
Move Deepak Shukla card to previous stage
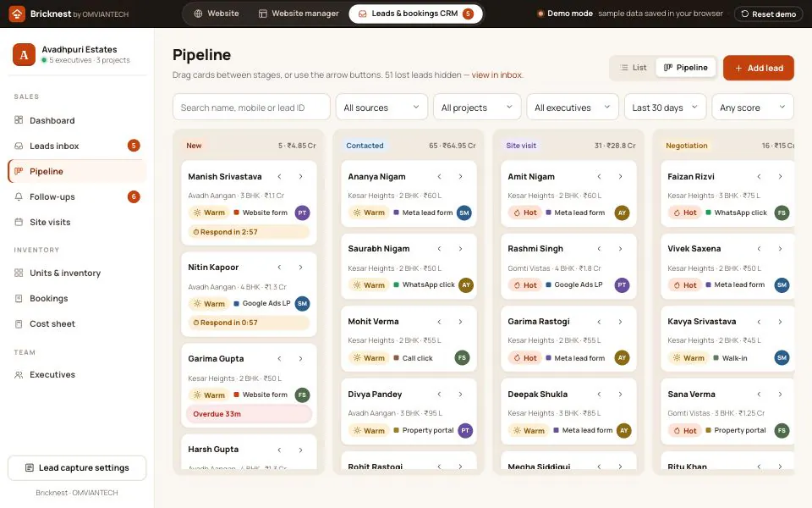(x=599, y=395)
